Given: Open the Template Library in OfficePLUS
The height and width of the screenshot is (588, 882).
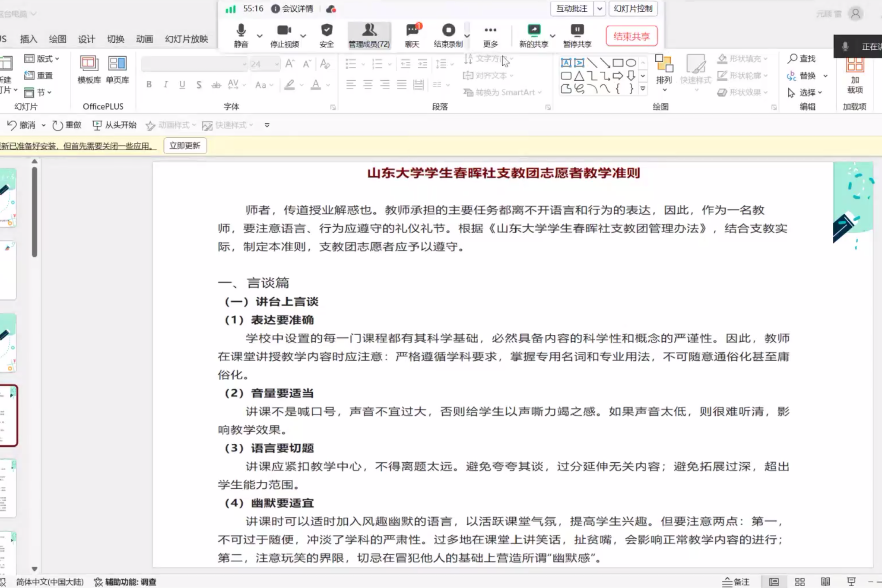Looking at the screenshot, I should (89, 70).
